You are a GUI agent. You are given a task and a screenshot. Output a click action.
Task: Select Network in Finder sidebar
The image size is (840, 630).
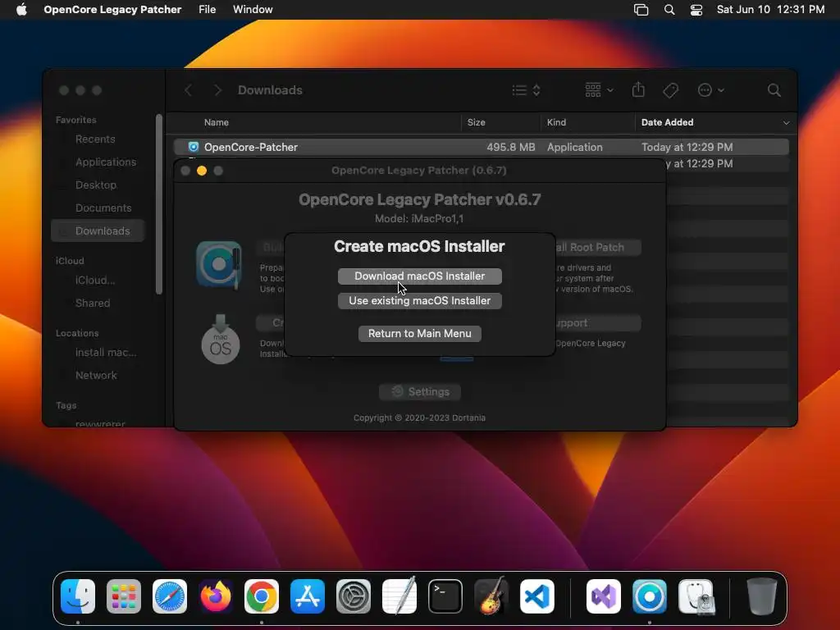click(96, 376)
